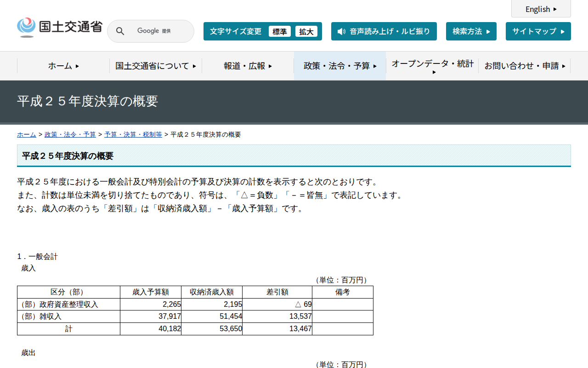
Task: Open the 報道・広報 menu item
Action: click(247, 66)
